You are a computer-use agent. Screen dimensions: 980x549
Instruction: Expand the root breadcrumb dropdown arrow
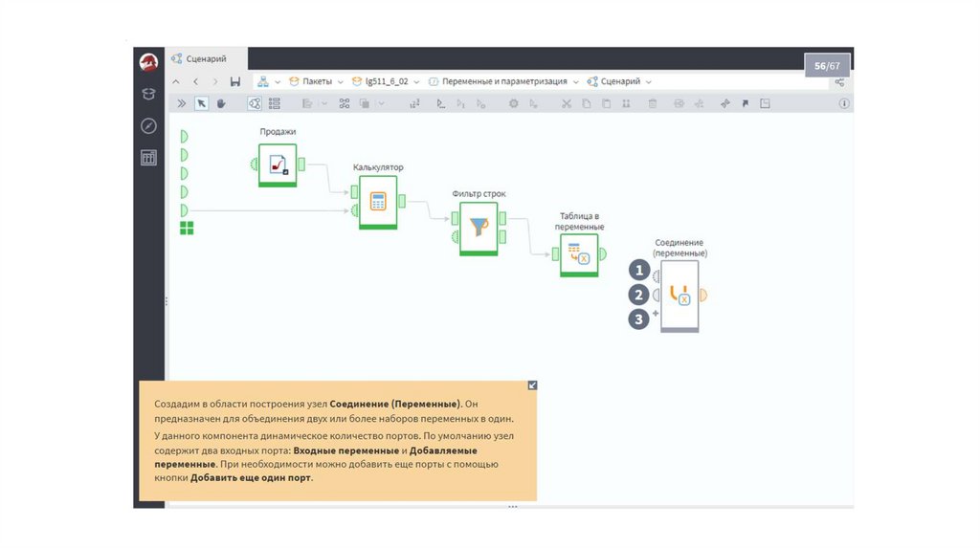coord(278,82)
